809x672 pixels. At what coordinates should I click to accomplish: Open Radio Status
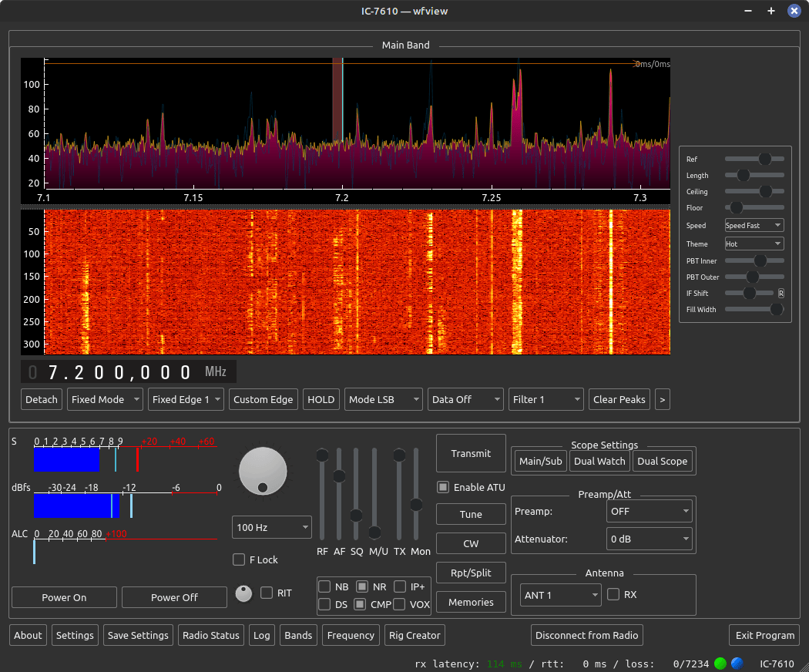click(x=211, y=635)
